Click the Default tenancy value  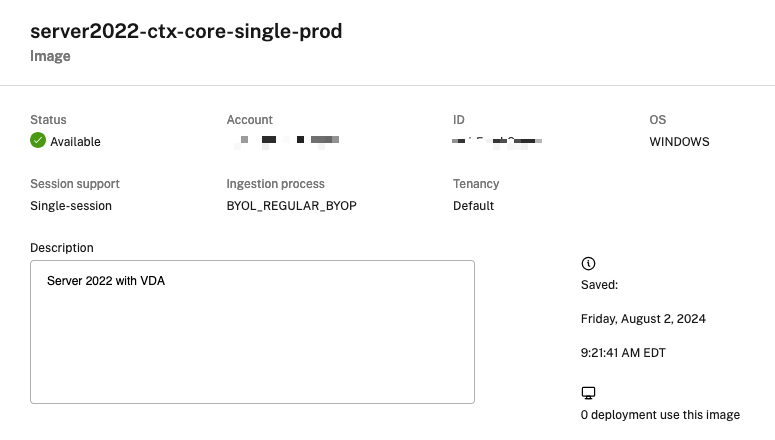click(473, 206)
